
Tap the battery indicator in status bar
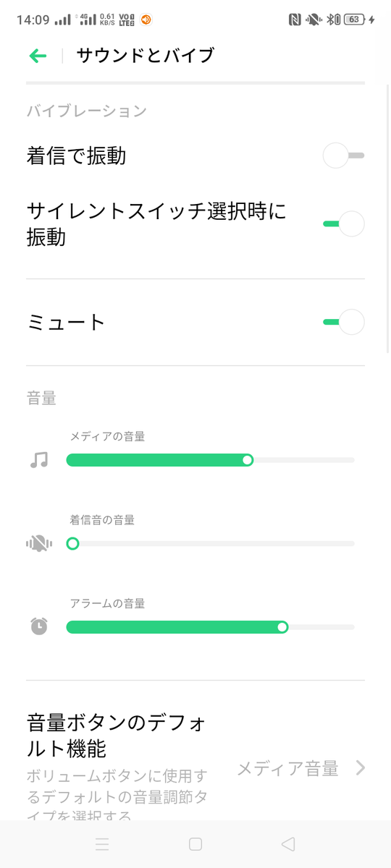coord(355,20)
